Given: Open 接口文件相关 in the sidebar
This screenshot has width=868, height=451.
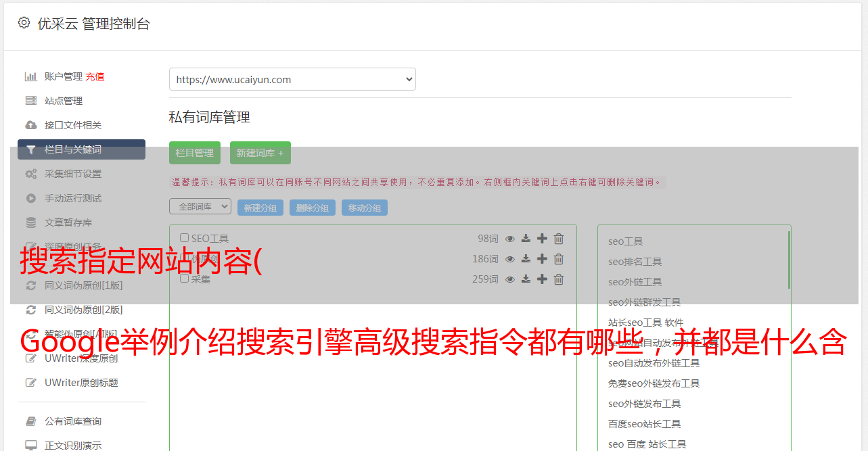Looking at the screenshot, I should click(73, 125).
